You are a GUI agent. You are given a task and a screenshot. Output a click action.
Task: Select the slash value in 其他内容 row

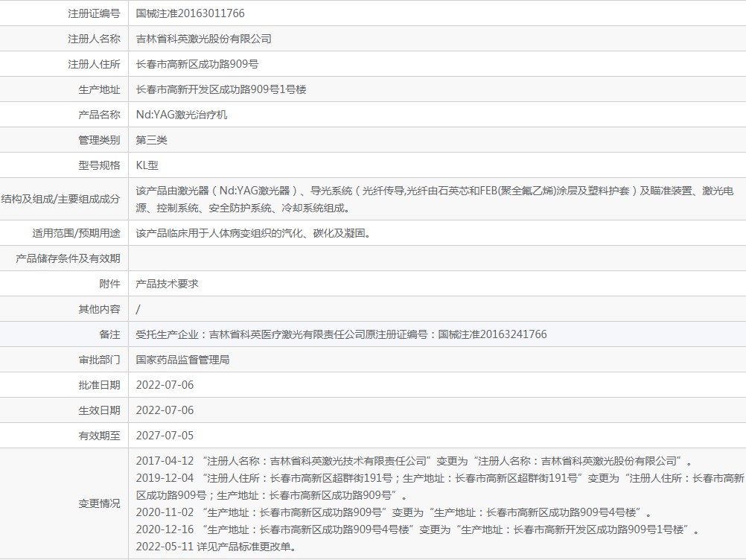138,309
